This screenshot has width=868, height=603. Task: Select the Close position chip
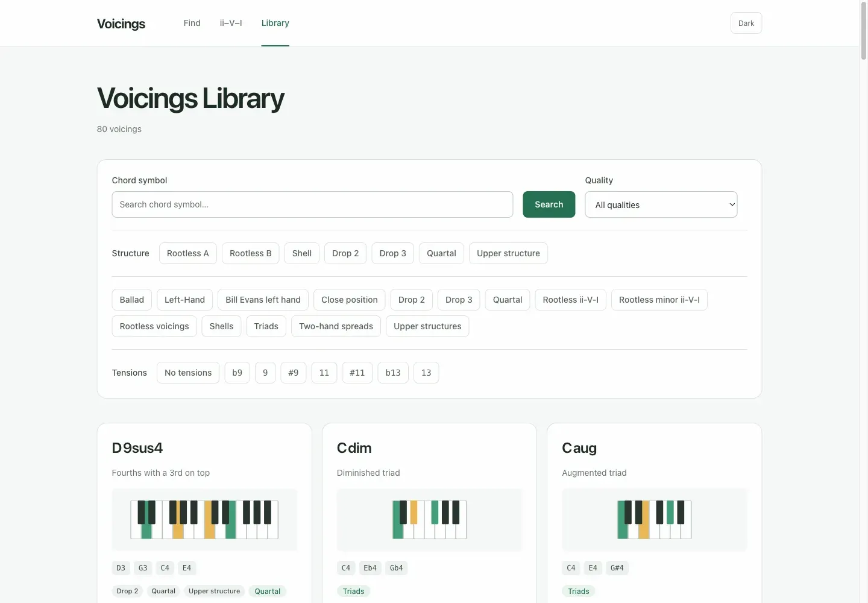coord(350,300)
